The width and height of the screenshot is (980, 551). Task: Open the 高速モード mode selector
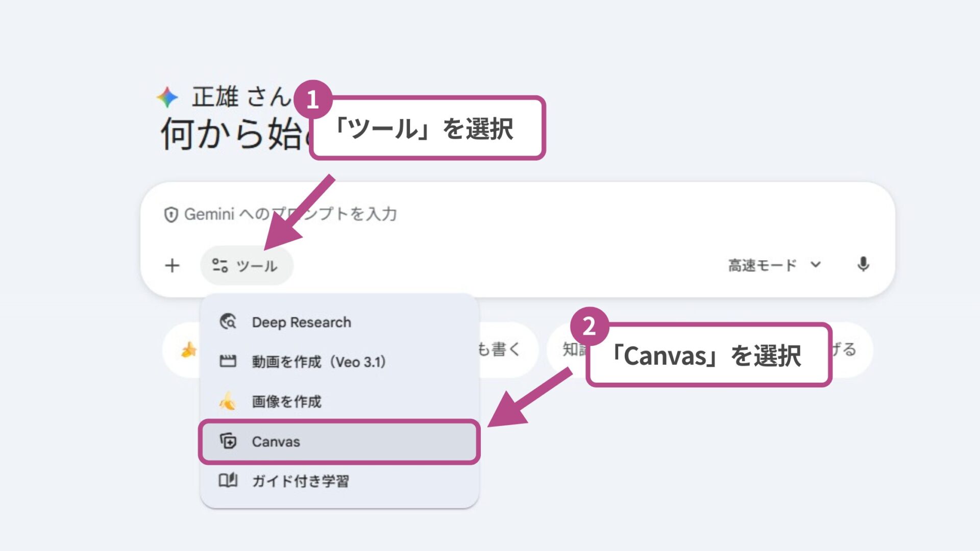pos(762,265)
